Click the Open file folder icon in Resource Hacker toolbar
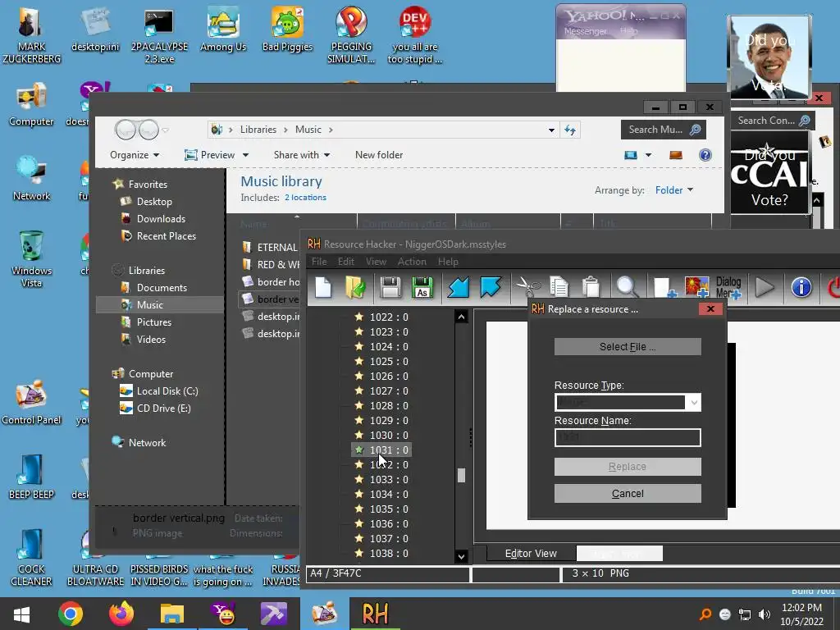 click(x=355, y=287)
